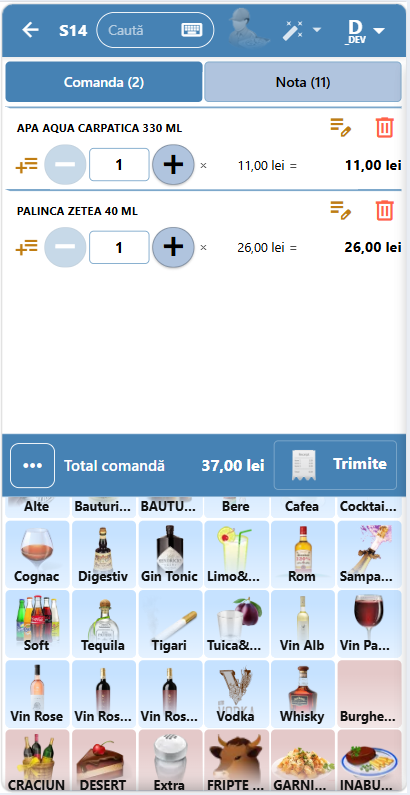Decrease quantity of Palinca Zetea
This screenshot has height=795, width=410.
pos(65,247)
